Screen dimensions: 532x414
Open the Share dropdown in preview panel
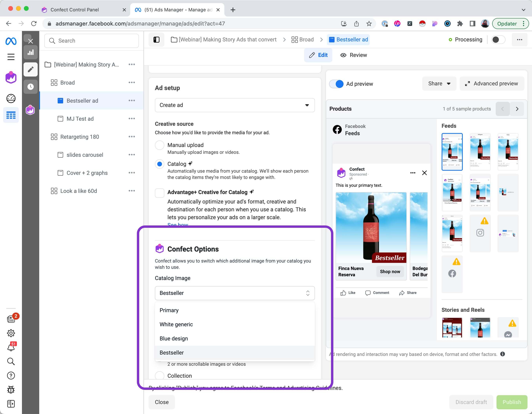(439, 84)
